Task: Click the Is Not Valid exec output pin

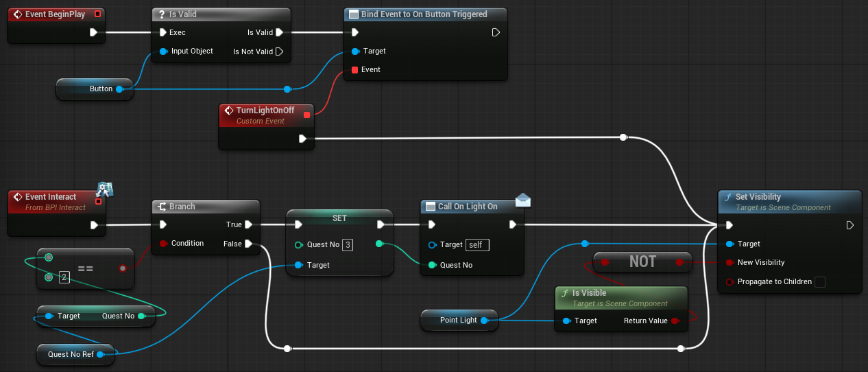Action: [279, 51]
